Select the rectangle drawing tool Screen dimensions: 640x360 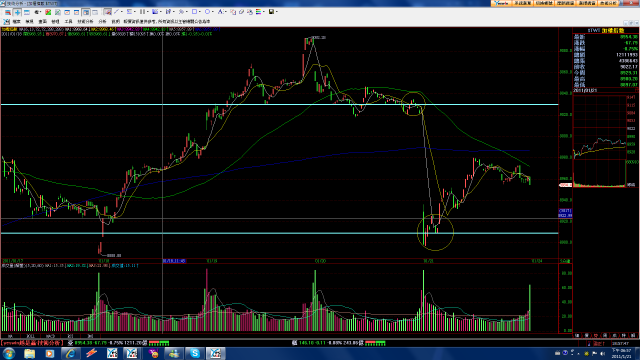point(194,12)
